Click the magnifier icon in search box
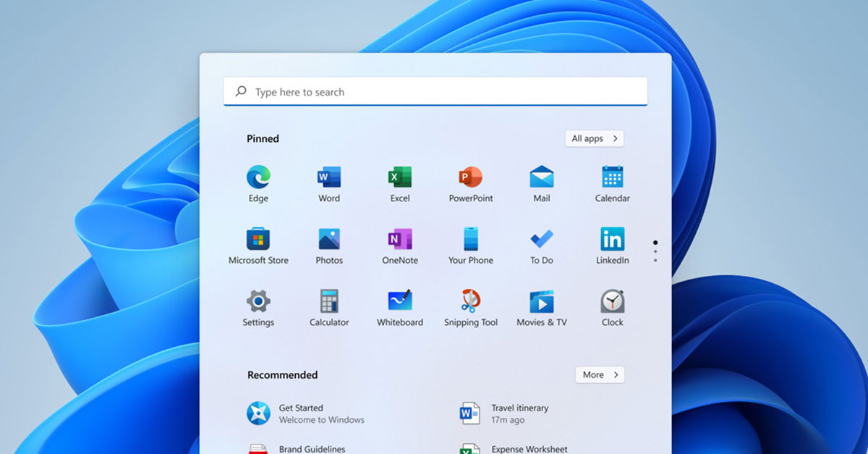This screenshot has width=868, height=454. pyautogui.click(x=241, y=92)
